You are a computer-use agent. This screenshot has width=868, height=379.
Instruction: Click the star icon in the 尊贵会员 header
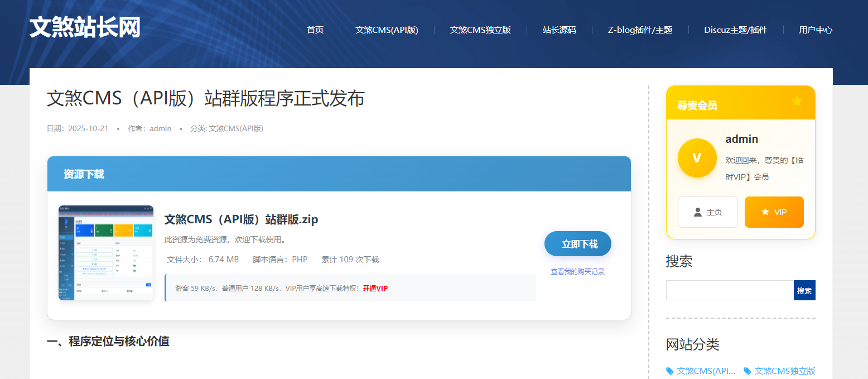(x=797, y=102)
